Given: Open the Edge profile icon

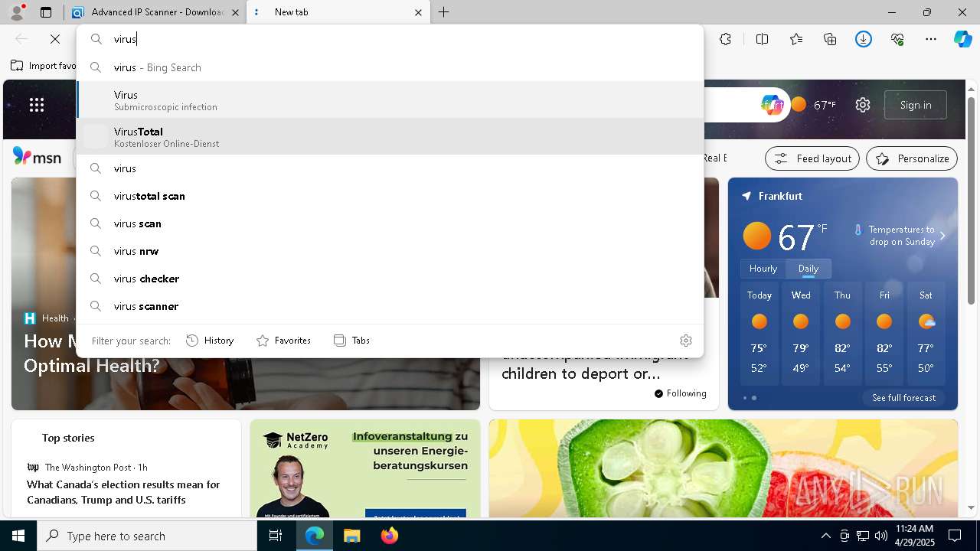Looking at the screenshot, I should coord(17,12).
